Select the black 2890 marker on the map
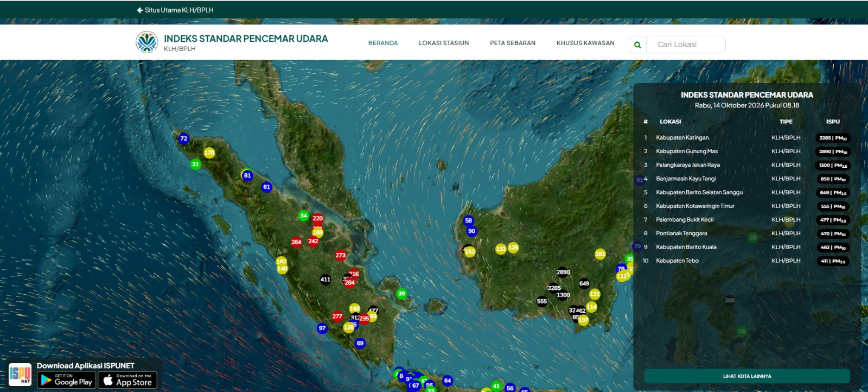 point(563,272)
